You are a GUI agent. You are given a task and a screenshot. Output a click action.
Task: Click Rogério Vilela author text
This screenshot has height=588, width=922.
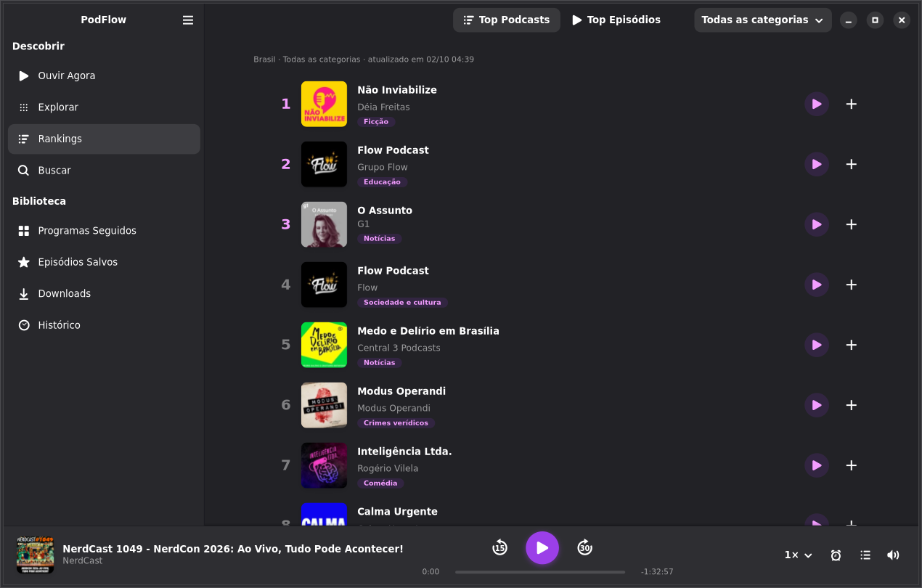(x=388, y=469)
